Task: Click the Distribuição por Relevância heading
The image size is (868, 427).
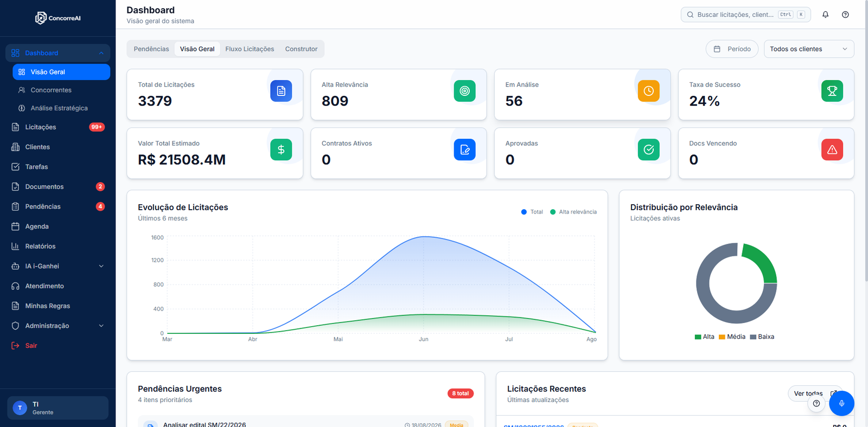Action: pos(684,208)
